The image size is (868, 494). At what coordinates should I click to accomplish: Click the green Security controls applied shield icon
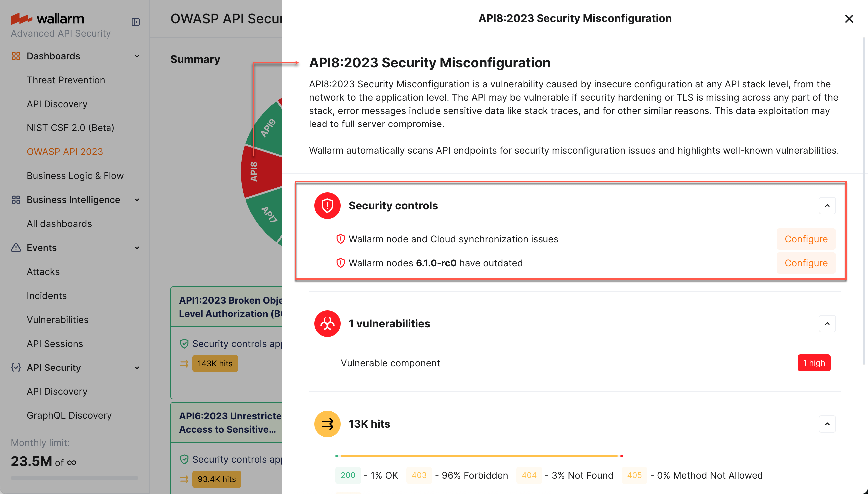pos(184,343)
